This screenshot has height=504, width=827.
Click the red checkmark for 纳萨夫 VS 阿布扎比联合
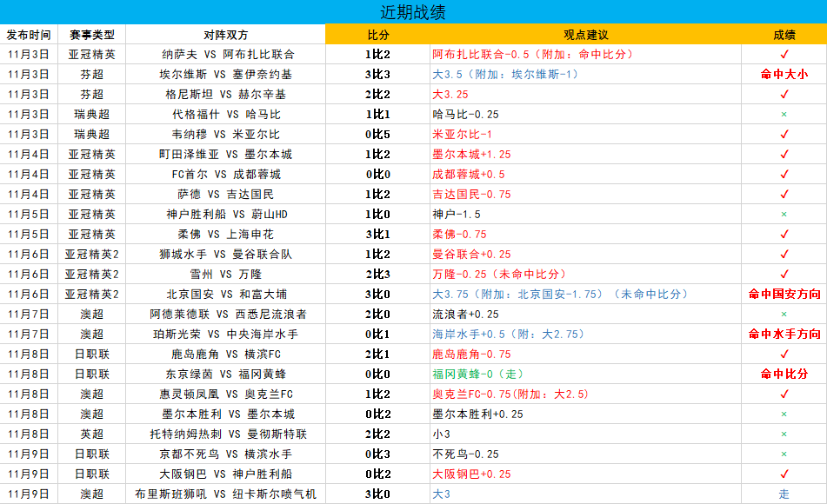tap(784, 54)
